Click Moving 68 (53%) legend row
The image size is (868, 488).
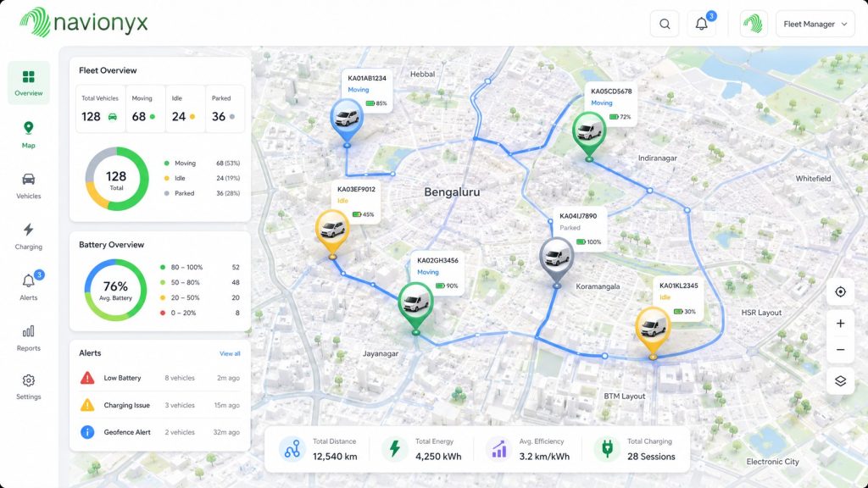point(202,164)
